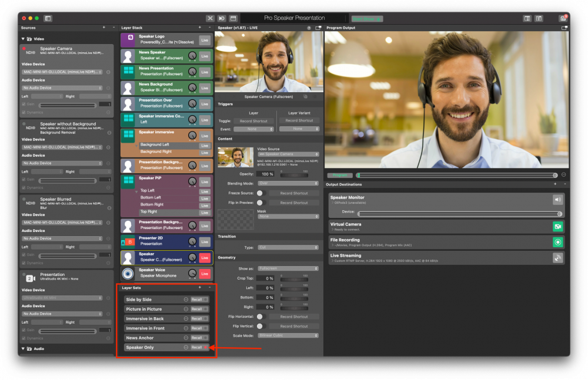Recall the Immersive in Back layer set
This screenshot has height=380, width=588.
[199, 318]
